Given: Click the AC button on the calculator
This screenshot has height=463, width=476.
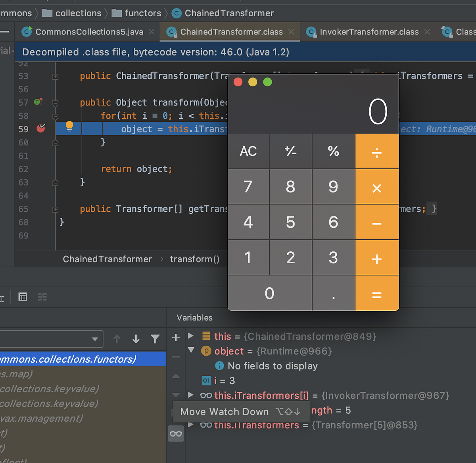Looking at the screenshot, I should click(x=248, y=151).
